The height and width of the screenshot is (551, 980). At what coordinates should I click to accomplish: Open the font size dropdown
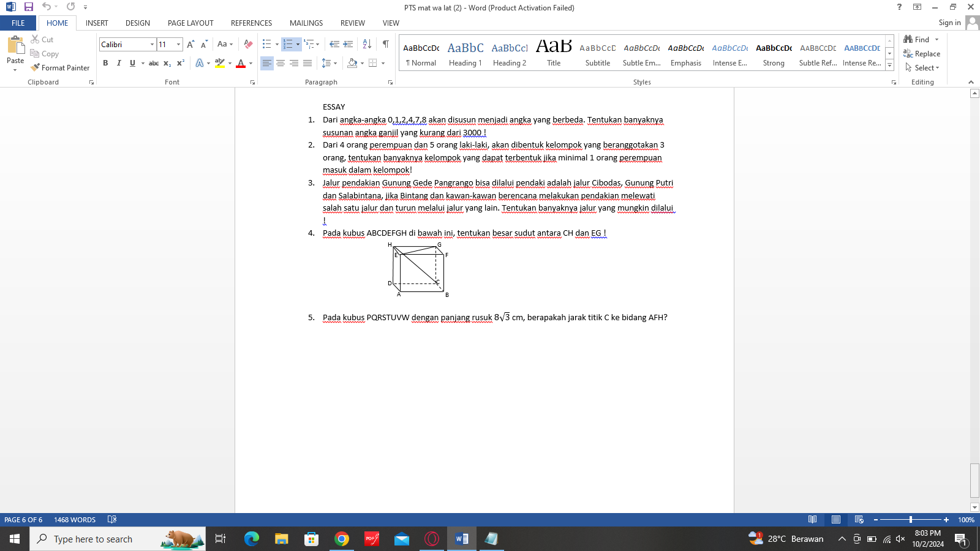pyautogui.click(x=178, y=44)
